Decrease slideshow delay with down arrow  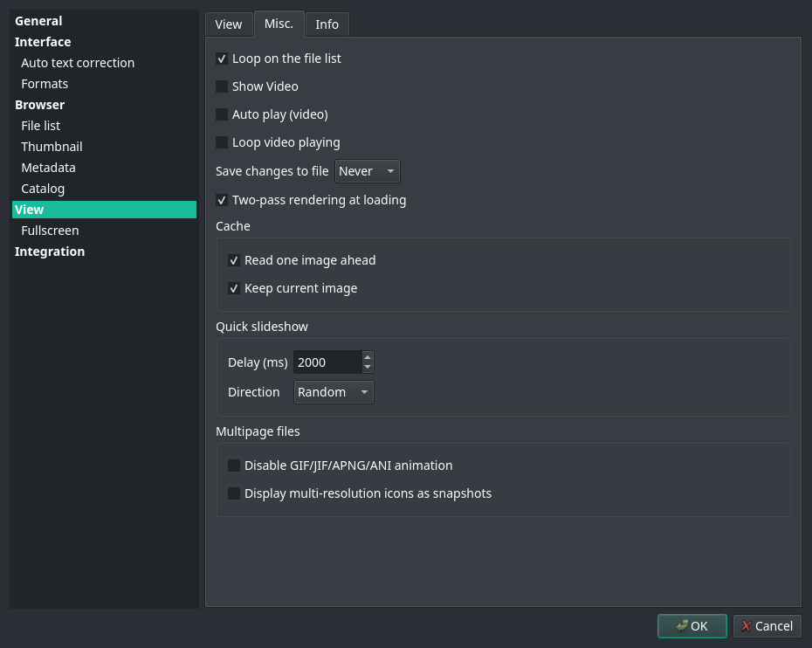(368, 367)
